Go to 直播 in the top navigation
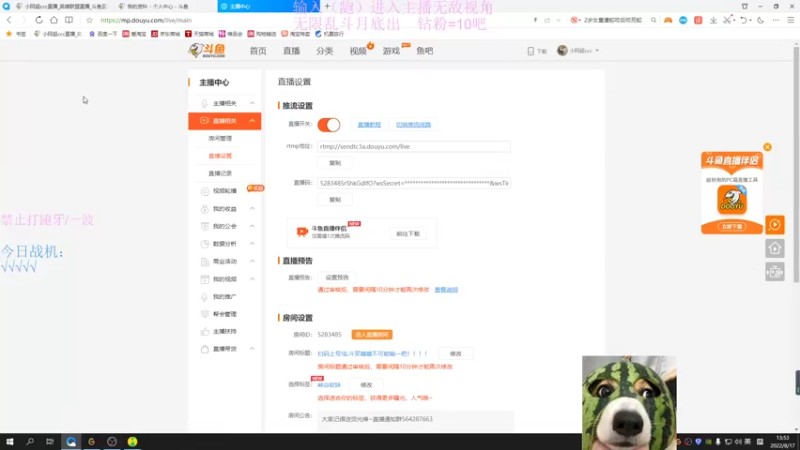This screenshot has height=450, width=800. 291,51
